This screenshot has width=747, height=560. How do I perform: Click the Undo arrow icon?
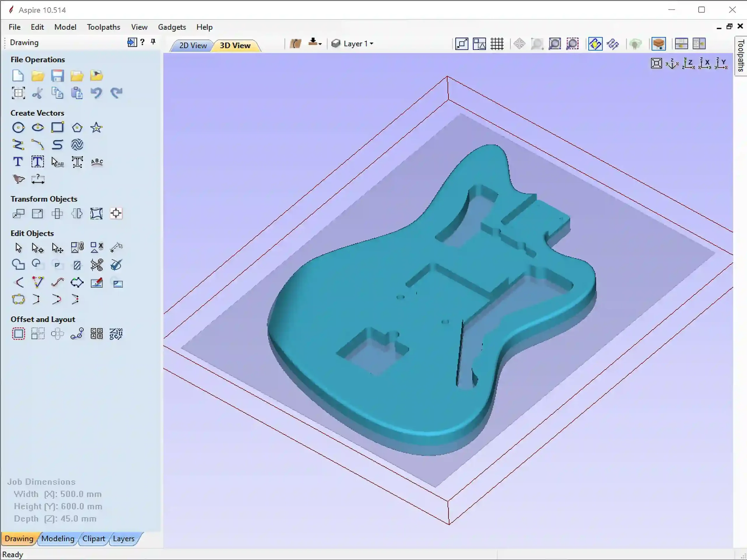point(97,93)
